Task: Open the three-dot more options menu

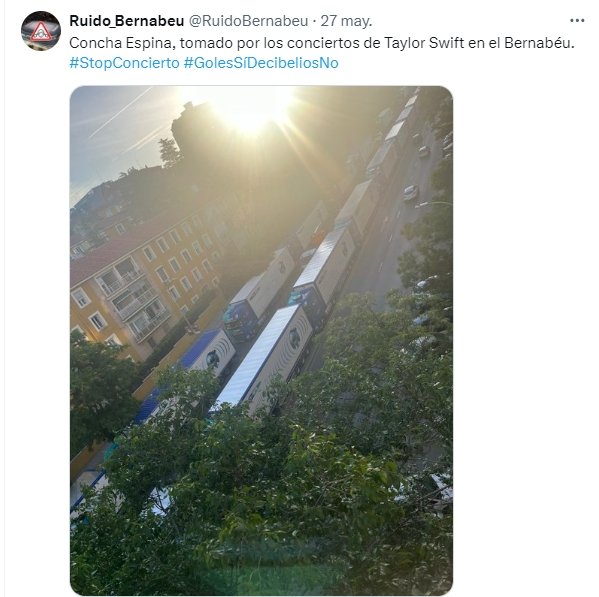Action: 577,21
